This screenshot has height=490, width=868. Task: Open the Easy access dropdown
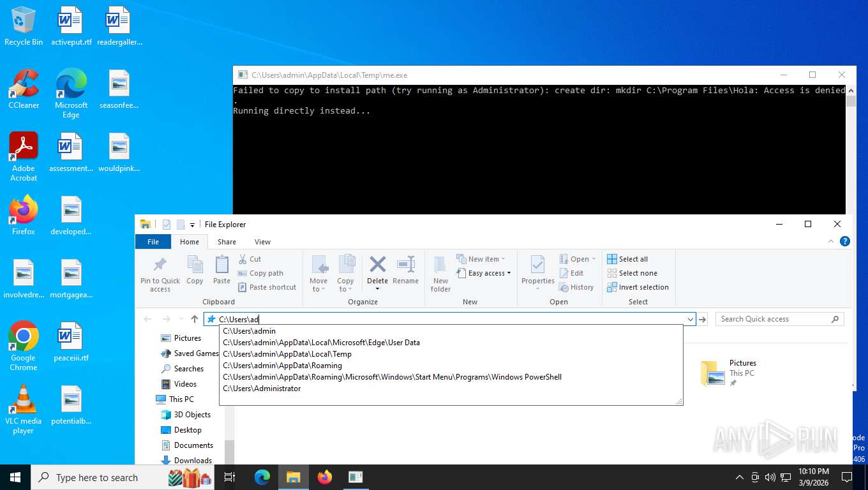(484, 273)
